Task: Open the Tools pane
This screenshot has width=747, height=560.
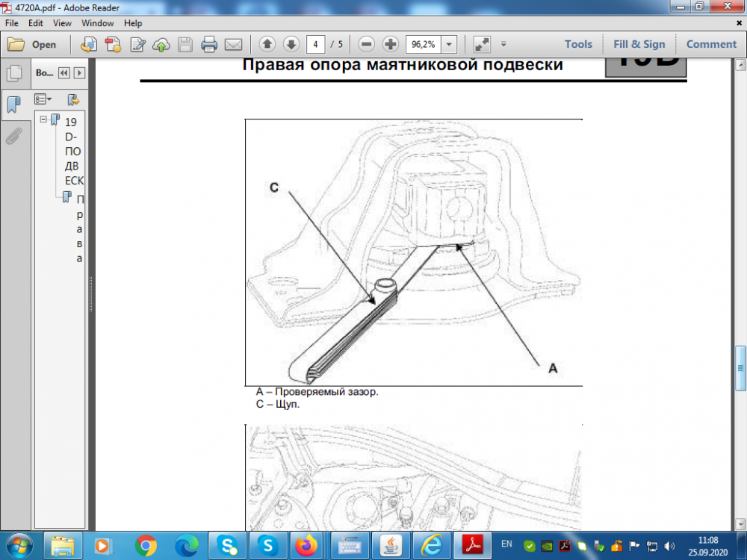Action: (578, 44)
